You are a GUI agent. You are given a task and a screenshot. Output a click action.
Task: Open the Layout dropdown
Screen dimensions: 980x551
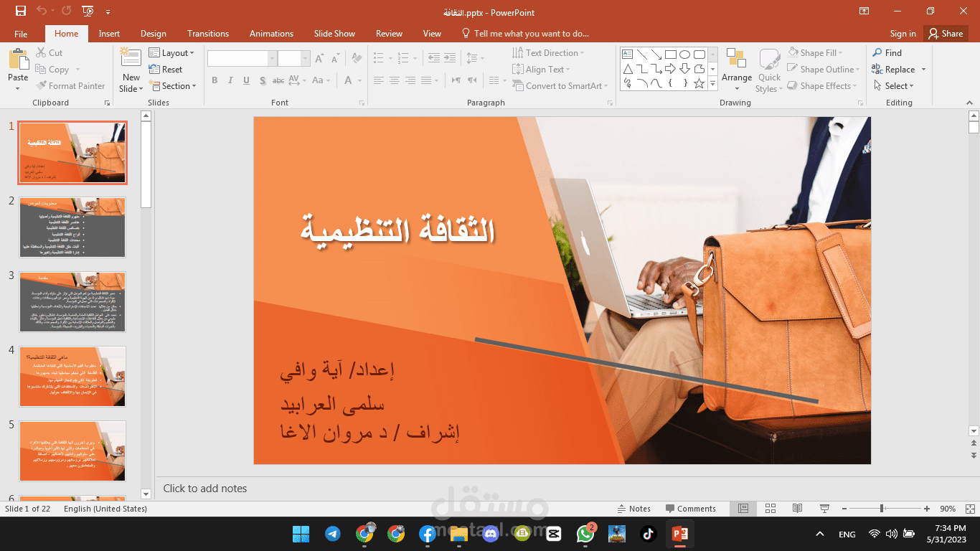pos(172,52)
